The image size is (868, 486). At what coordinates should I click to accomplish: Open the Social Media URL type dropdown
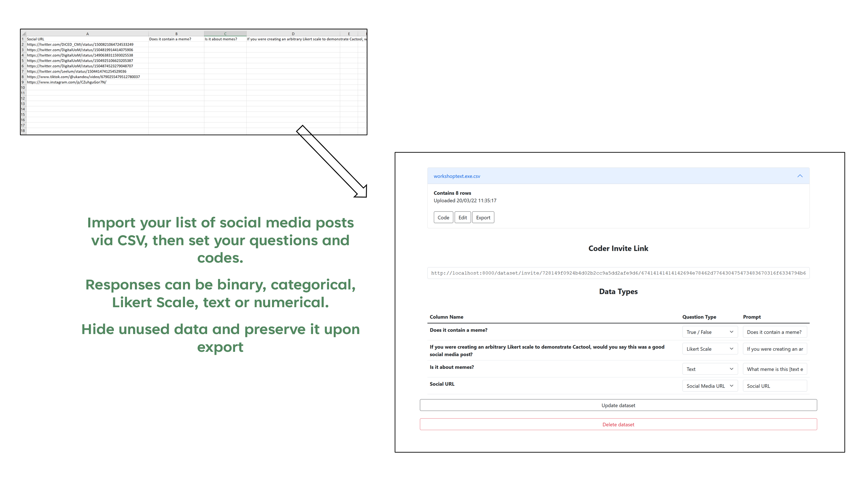pos(709,386)
